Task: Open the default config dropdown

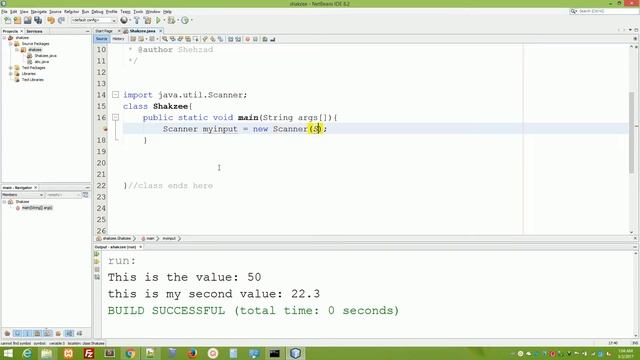Action: pos(94,20)
